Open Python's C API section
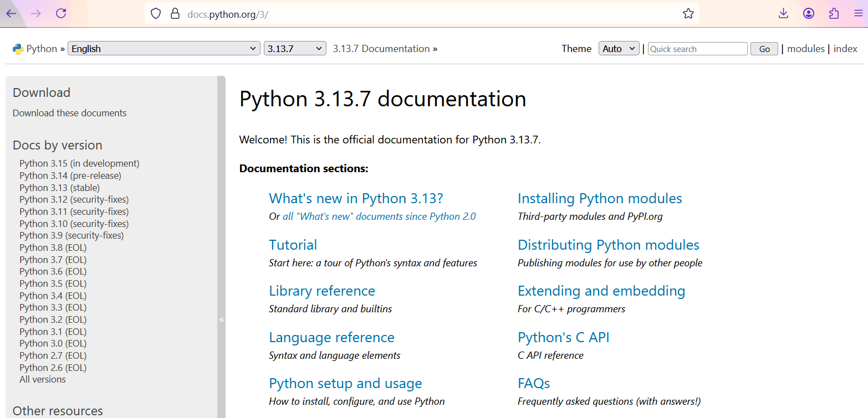Screen dimensions: 868x418 [564, 337]
